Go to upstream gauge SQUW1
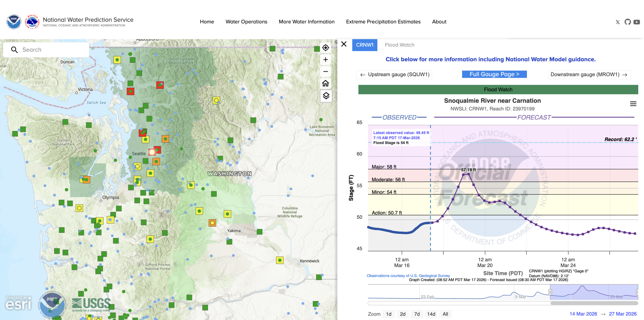The width and height of the screenshot is (644, 320). pos(394,74)
